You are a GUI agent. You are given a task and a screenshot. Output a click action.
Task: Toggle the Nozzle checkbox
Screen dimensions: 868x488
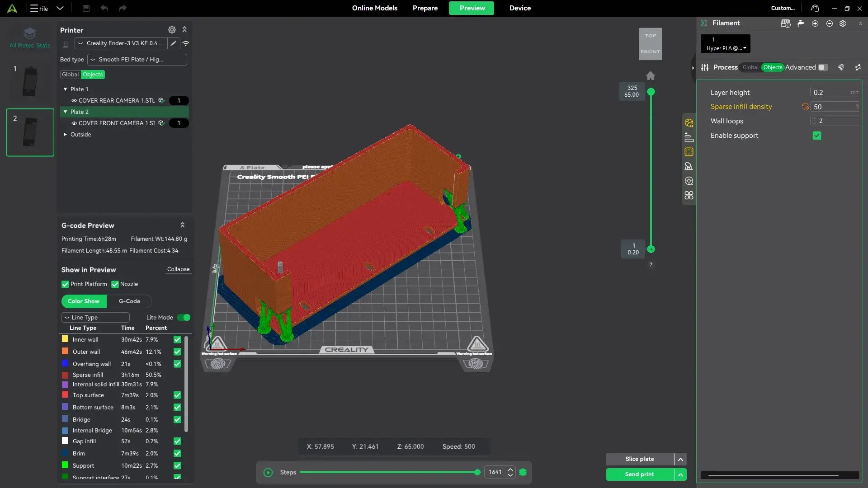point(115,284)
